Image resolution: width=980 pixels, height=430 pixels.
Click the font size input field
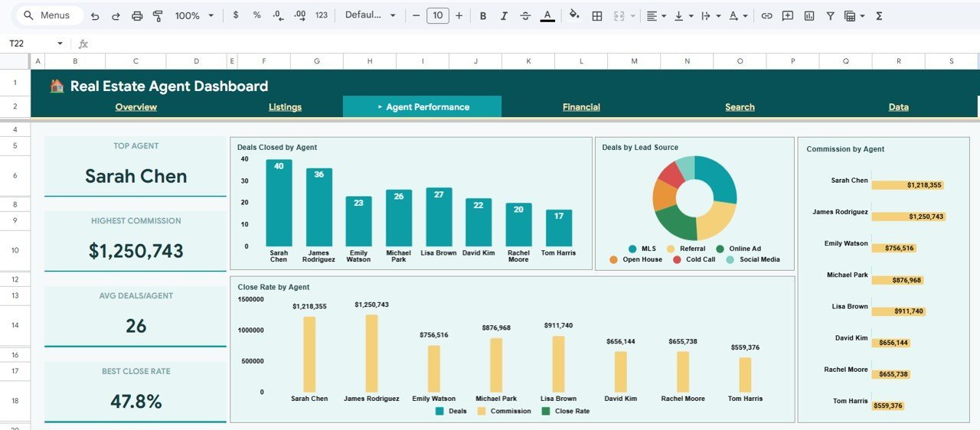click(x=437, y=16)
